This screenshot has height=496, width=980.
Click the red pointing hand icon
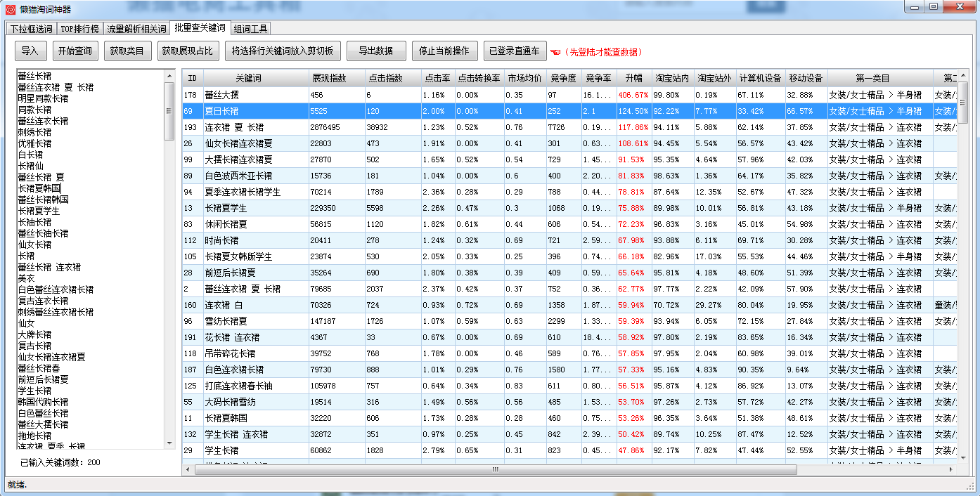click(555, 52)
